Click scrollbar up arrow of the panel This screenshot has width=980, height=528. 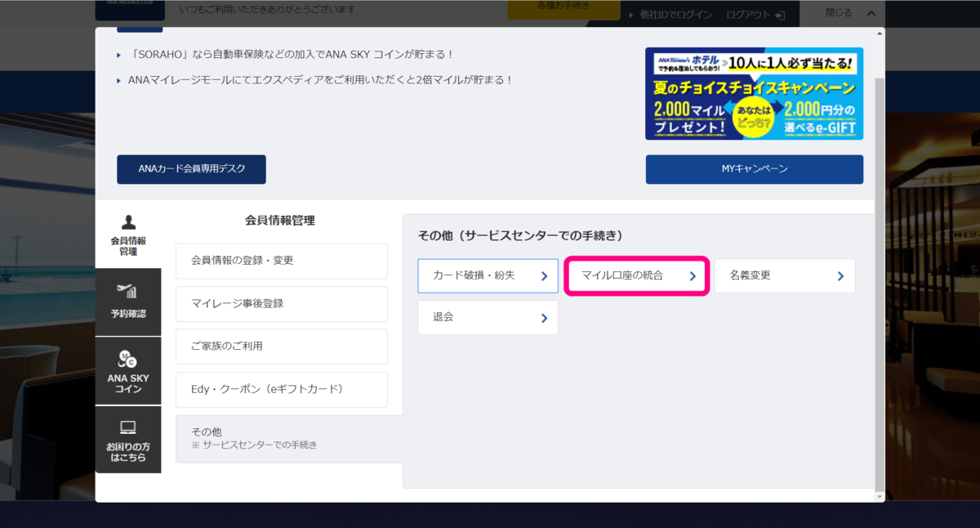(x=880, y=34)
